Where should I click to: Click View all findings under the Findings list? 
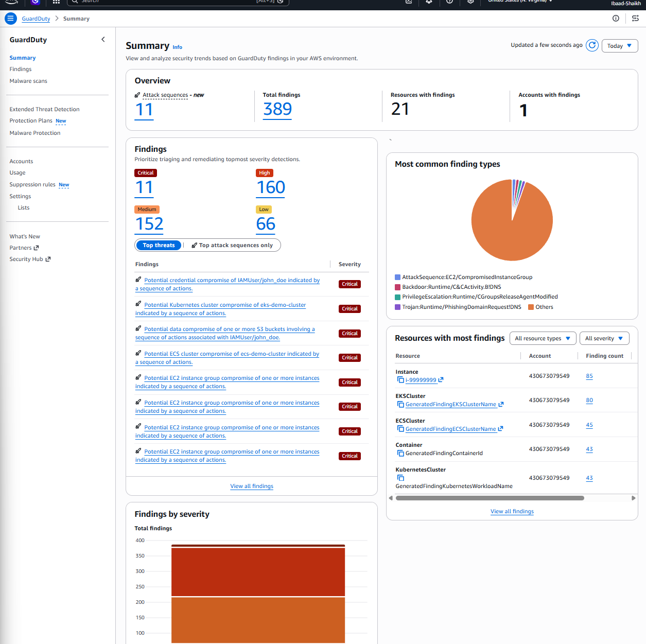coord(252,486)
